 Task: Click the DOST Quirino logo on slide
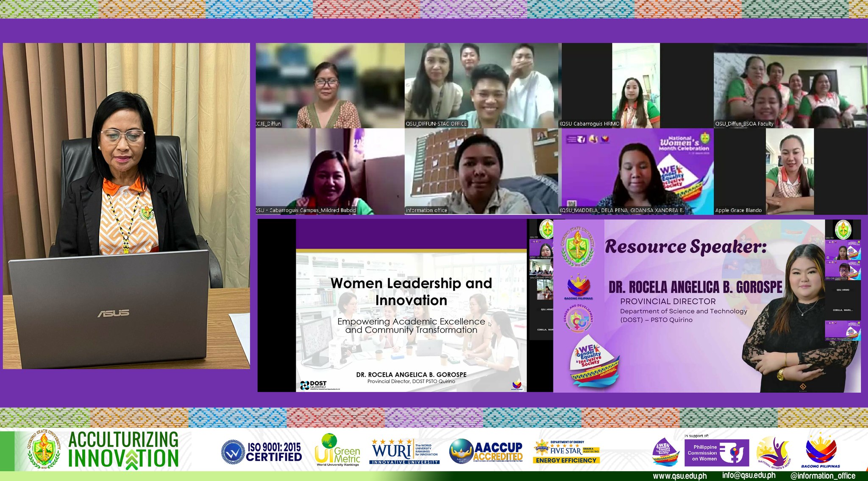tap(314, 385)
